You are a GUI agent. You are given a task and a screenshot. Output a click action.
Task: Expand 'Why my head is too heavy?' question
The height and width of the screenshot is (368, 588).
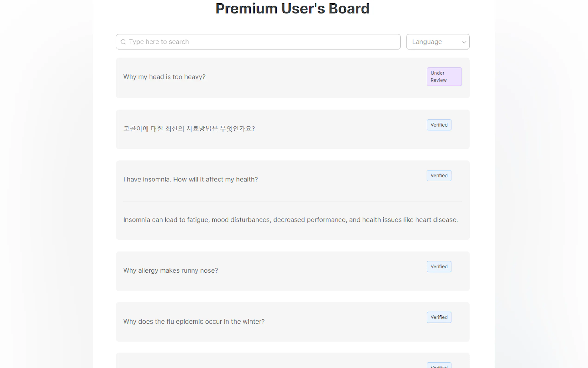tap(164, 77)
